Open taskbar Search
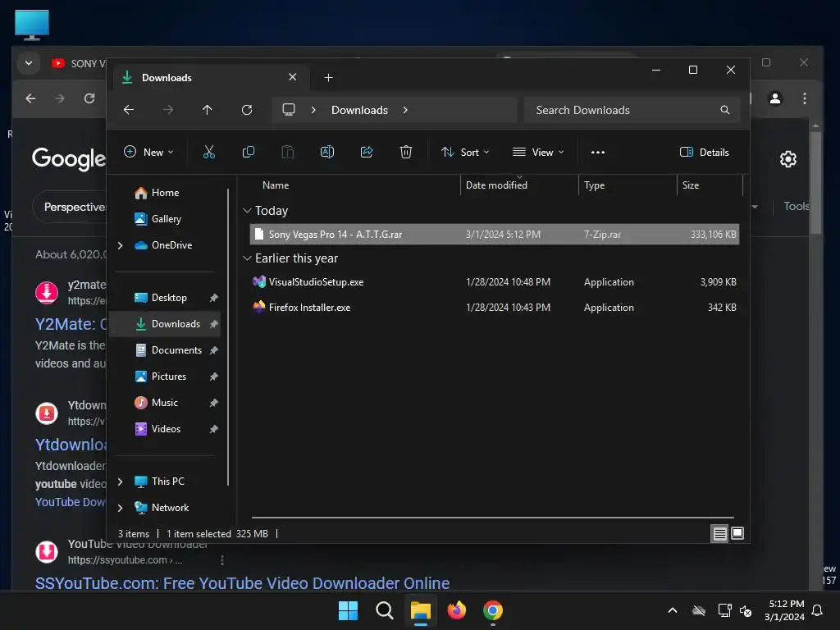 (385, 610)
